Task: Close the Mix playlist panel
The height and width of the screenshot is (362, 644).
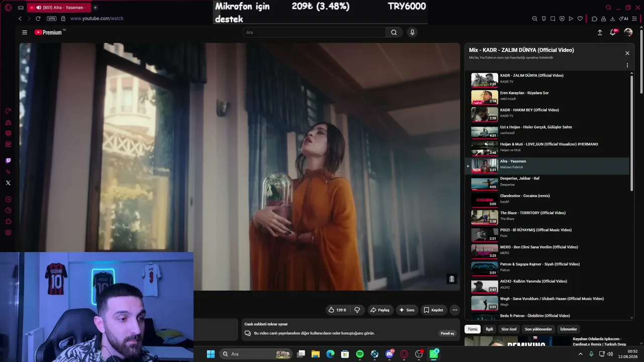Action: tap(627, 53)
